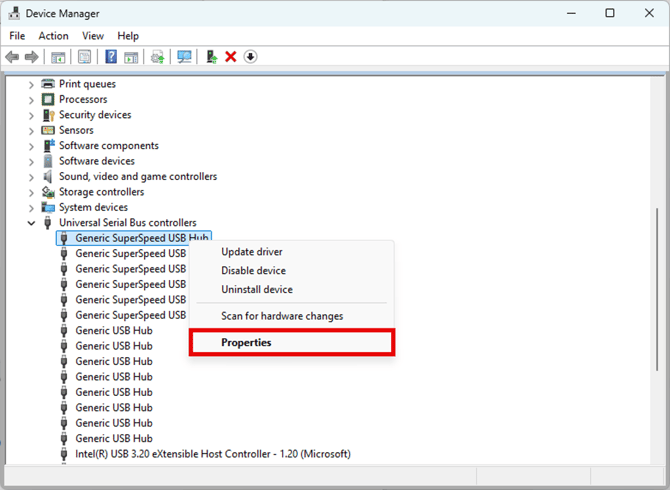Image resolution: width=670 pixels, height=490 pixels.
Task: Expand the Sound, video and game controllers node
Action: (31, 177)
